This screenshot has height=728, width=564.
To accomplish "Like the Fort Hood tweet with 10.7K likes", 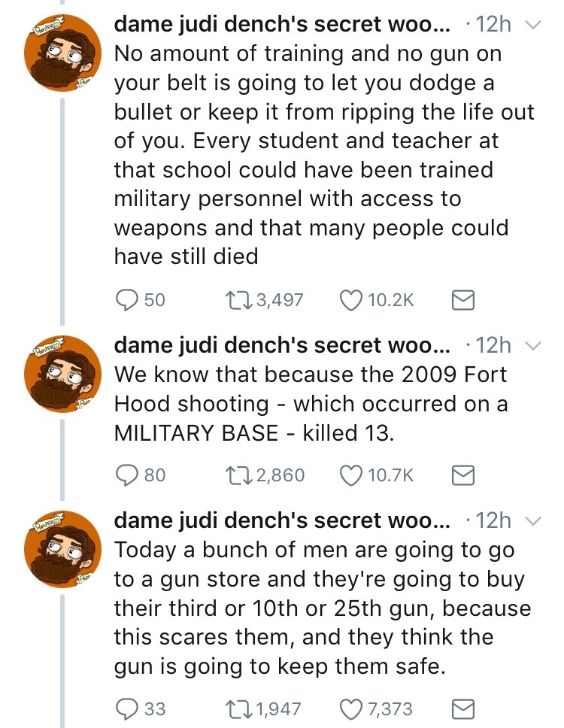I will [351, 475].
